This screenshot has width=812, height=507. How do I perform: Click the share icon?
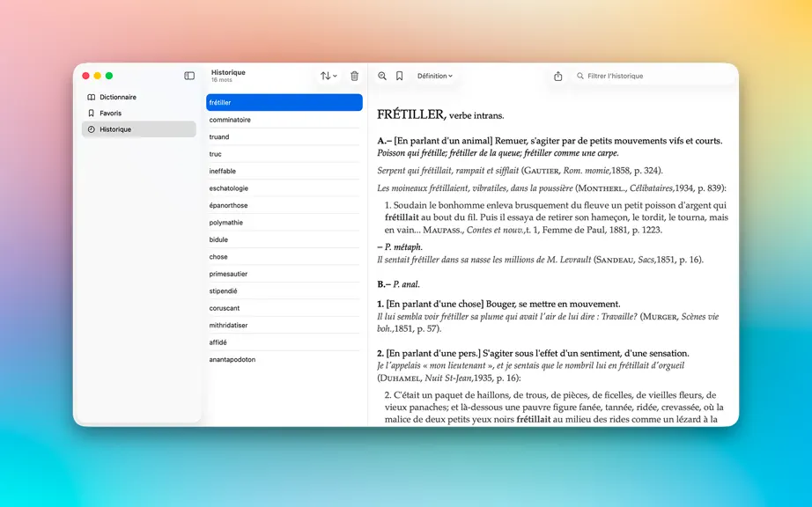(557, 76)
